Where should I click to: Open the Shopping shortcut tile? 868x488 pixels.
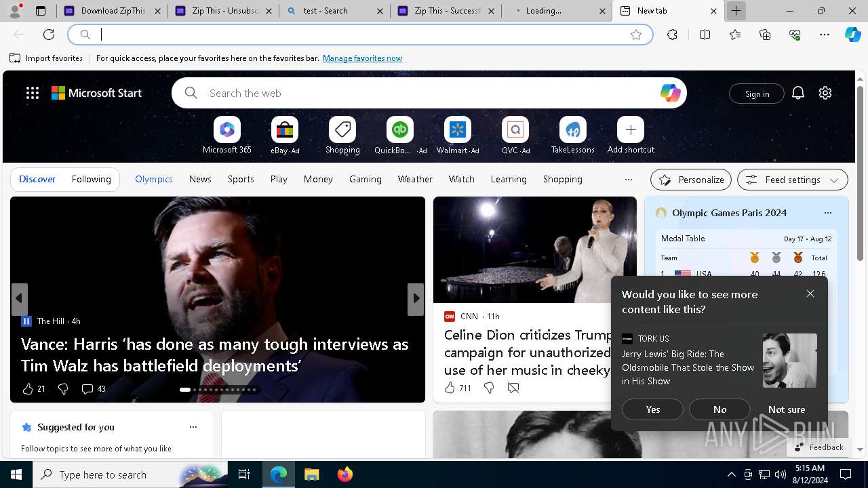point(342,129)
